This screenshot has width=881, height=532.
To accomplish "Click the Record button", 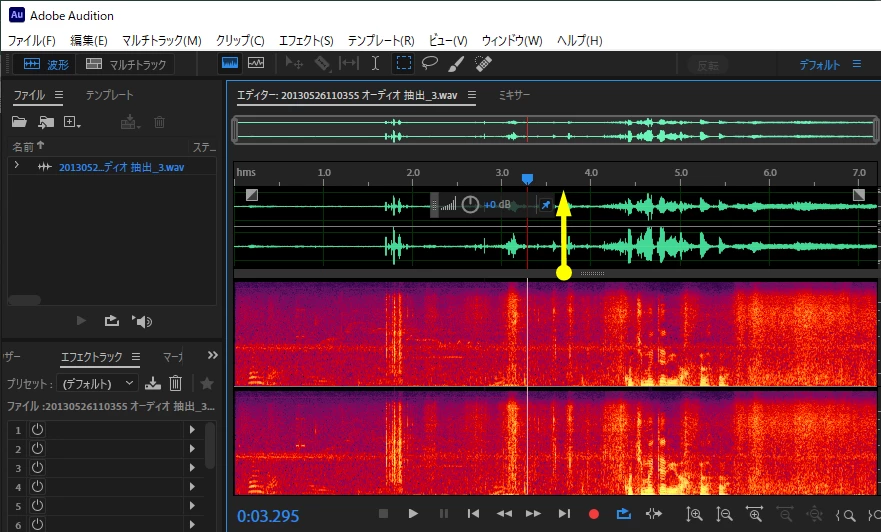I will (x=593, y=513).
